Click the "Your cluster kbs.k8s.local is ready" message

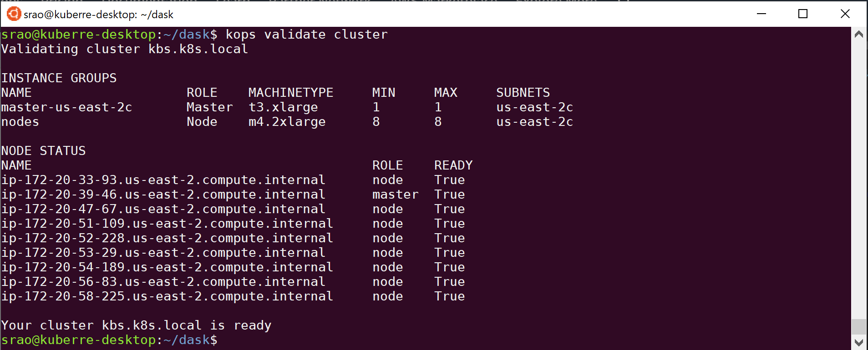click(x=136, y=325)
